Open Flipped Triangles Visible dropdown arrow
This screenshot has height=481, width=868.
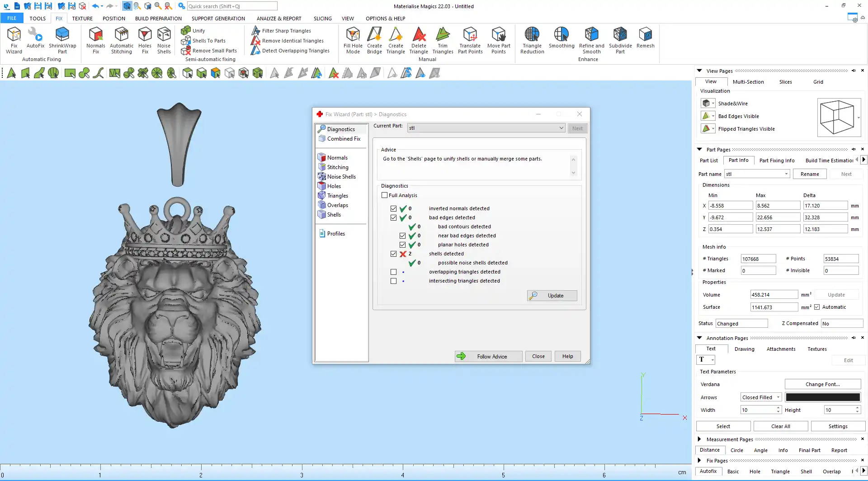coord(713,129)
